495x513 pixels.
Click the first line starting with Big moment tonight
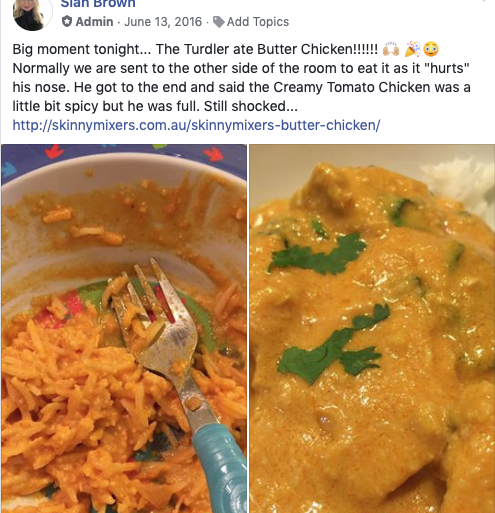click(x=226, y=49)
